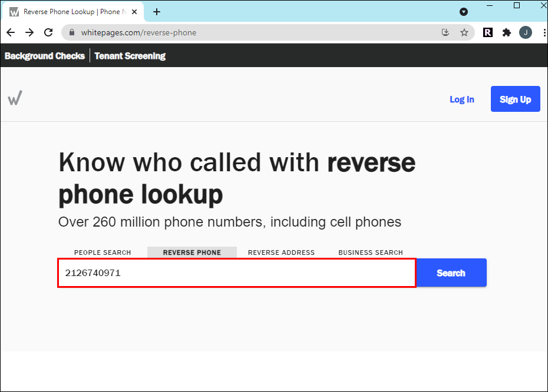Open the Background Checks link
This screenshot has height=392, width=548.
45,56
